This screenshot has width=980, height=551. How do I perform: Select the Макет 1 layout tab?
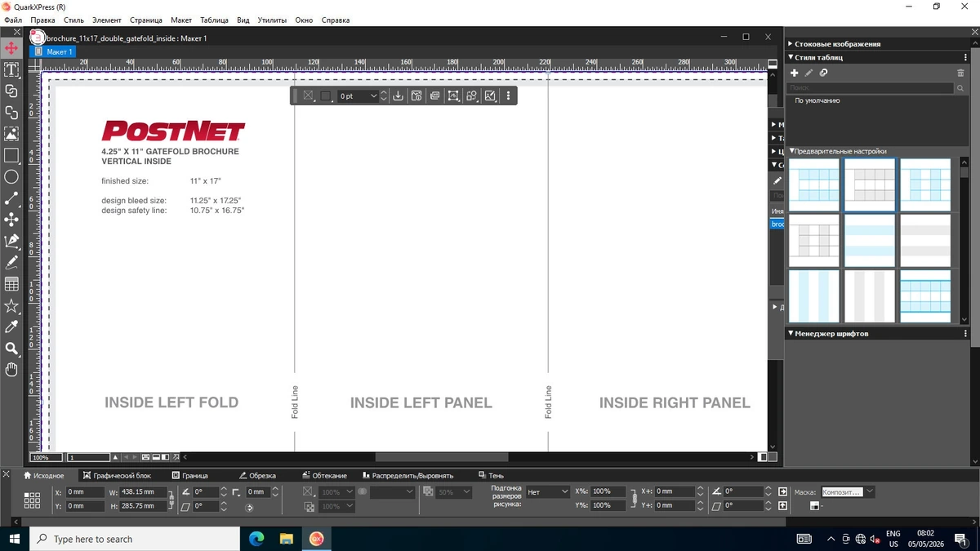pos(52,51)
